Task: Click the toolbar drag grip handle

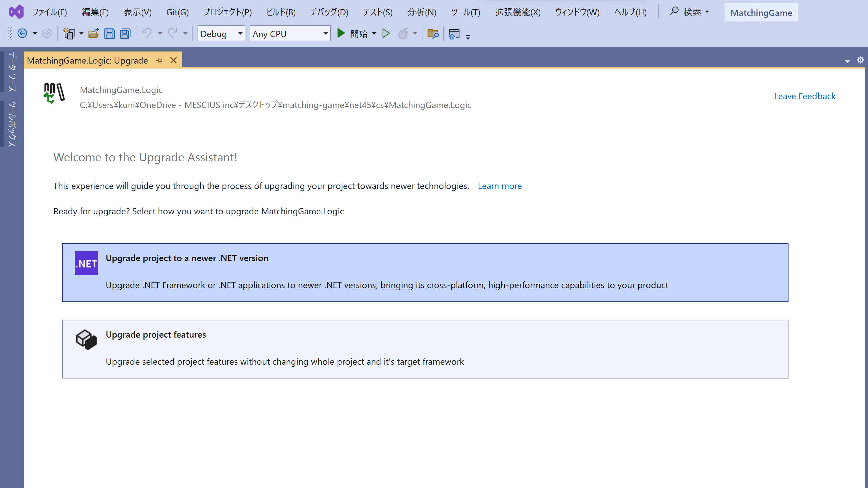Action: pyautogui.click(x=10, y=34)
